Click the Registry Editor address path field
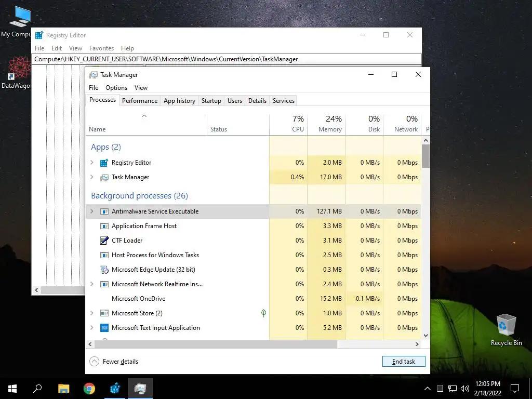Image resolution: width=532 pixels, height=399 pixels. point(227,59)
